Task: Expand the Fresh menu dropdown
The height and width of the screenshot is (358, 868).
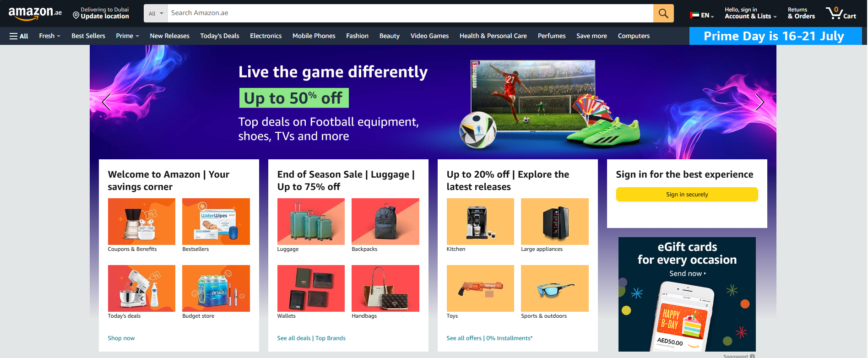Action: (x=49, y=36)
